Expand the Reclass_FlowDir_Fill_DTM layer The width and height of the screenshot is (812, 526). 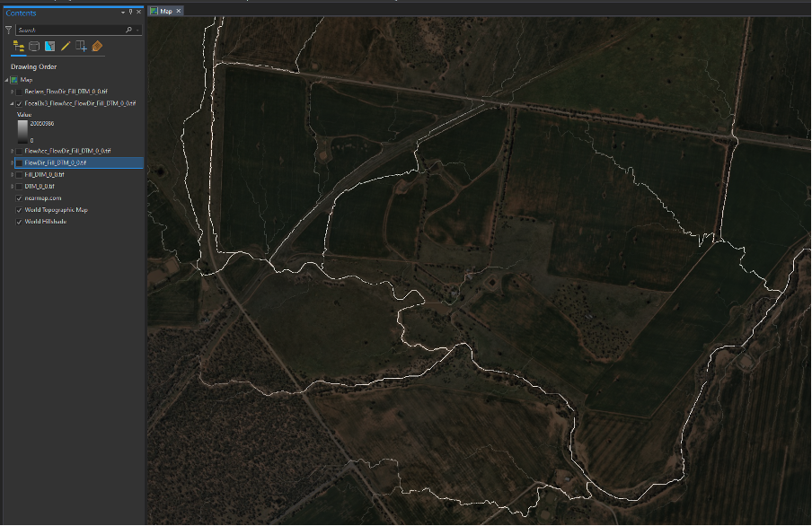point(11,90)
